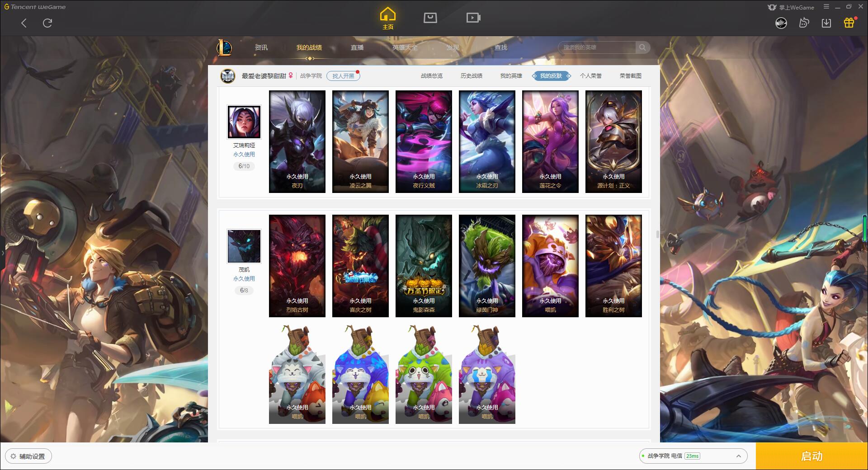
Task: Click the Tencent WeGame logo
Action: click(x=35, y=7)
